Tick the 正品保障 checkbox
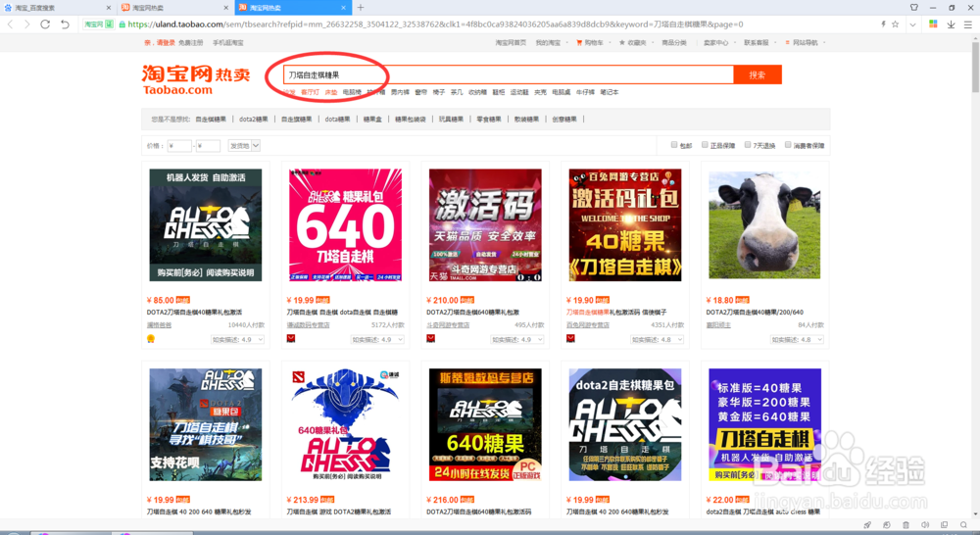The height and width of the screenshot is (535, 980). [x=705, y=145]
